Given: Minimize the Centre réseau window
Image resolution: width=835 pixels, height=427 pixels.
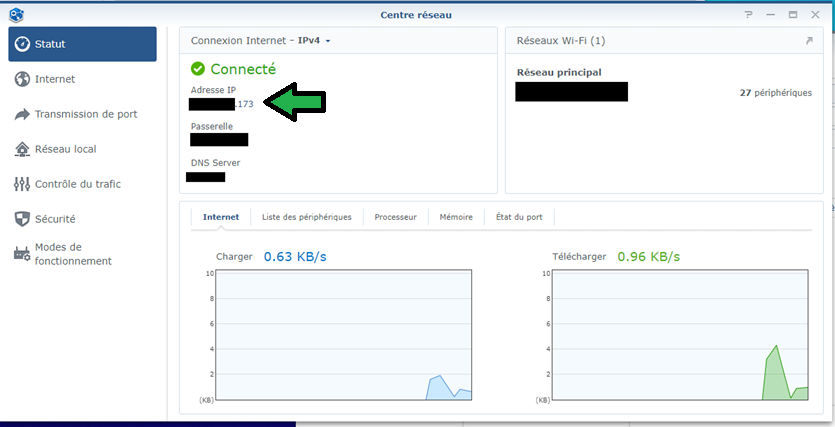Looking at the screenshot, I should (x=771, y=15).
